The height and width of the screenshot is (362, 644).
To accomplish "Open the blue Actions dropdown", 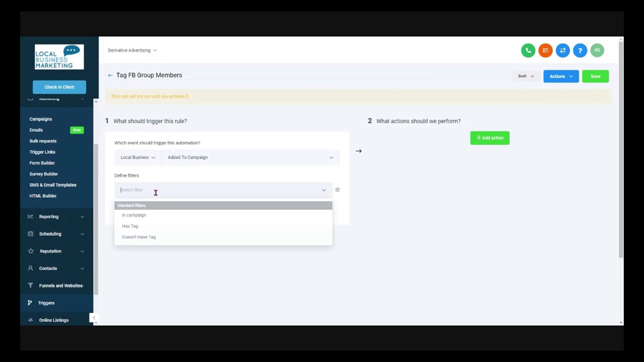I will (561, 76).
